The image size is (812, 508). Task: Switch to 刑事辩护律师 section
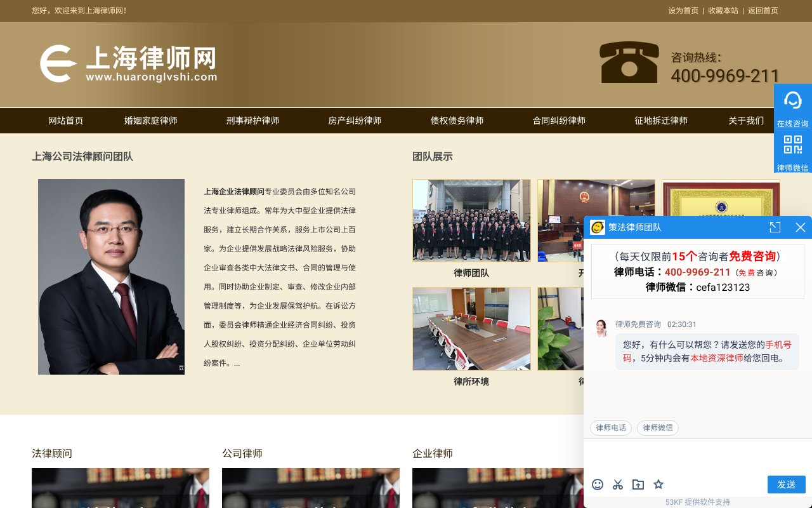(x=253, y=121)
